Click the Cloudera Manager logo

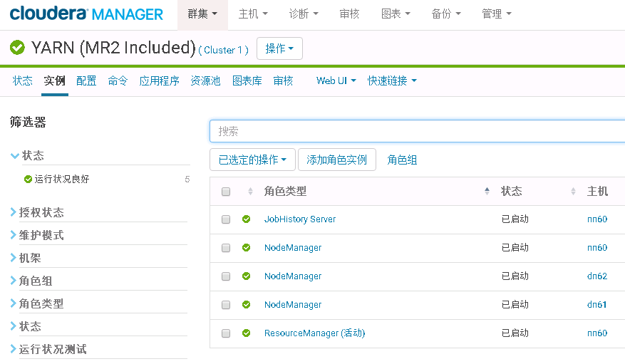click(x=86, y=14)
